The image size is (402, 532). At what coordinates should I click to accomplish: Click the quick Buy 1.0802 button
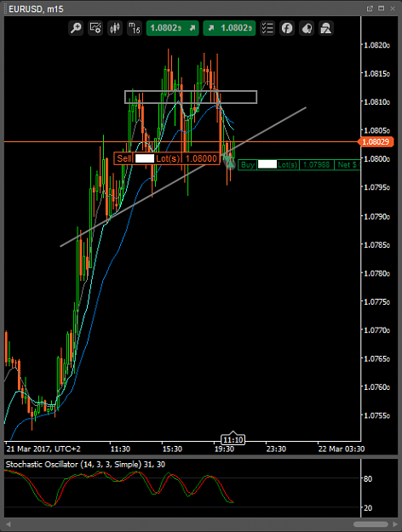pyautogui.click(x=229, y=28)
